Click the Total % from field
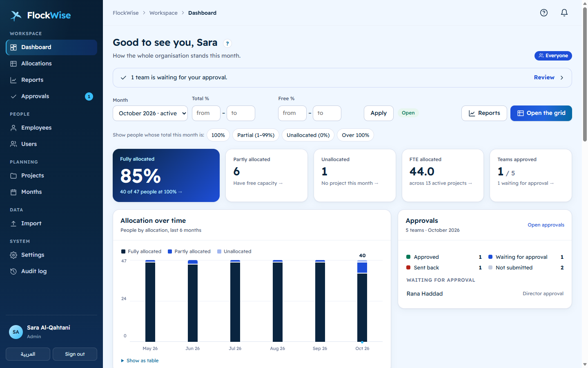Screen dimensions: 588x368 206,113
